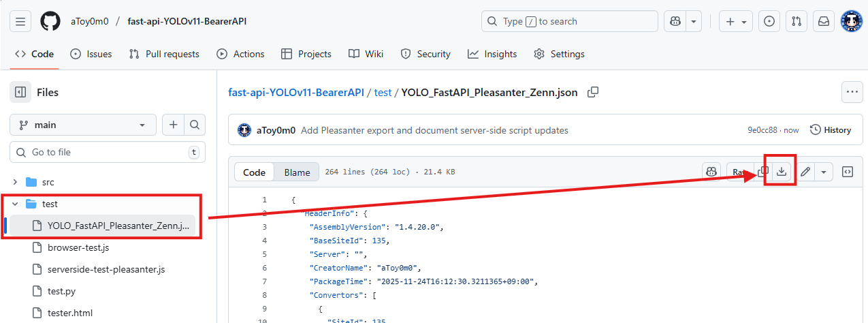Image resolution: width=868 pixels, height=323 pixels.
Task: Ask Copilot about this file
Action: (x=711, y=172)
